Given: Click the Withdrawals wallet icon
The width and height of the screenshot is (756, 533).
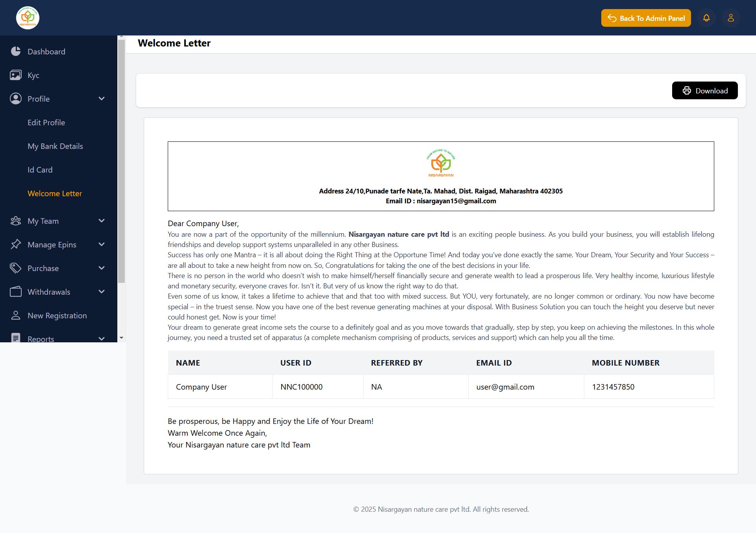Looking at the screenshot, I should (16, 292).
